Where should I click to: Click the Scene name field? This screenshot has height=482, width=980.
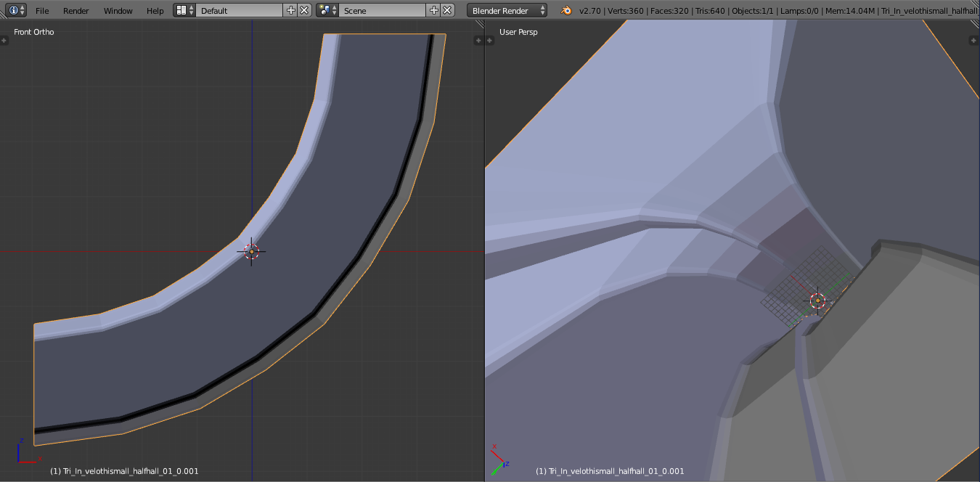(x=383, y=10)
